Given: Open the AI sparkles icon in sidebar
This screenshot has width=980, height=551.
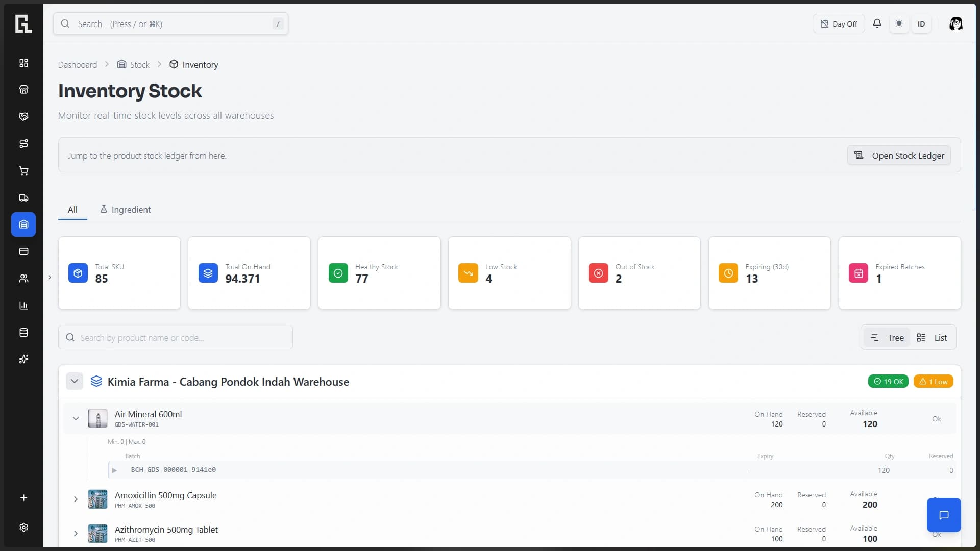Looking at the screenshot, I should 23,359.
